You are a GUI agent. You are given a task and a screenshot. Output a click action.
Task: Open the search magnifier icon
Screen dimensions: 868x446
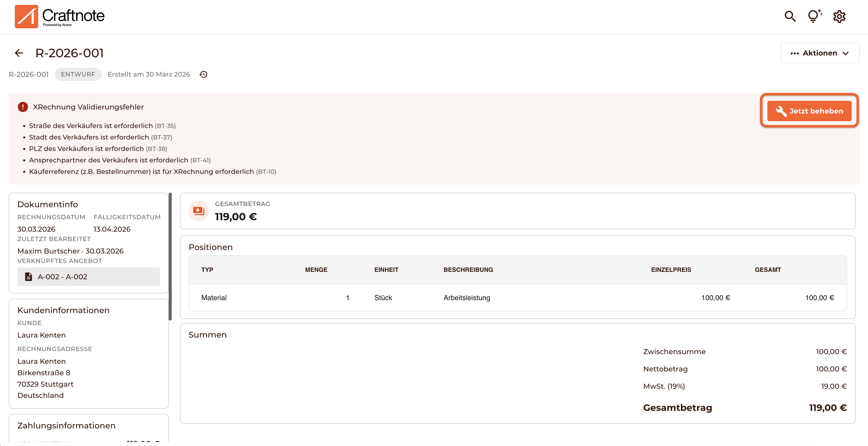click(790, 16)
